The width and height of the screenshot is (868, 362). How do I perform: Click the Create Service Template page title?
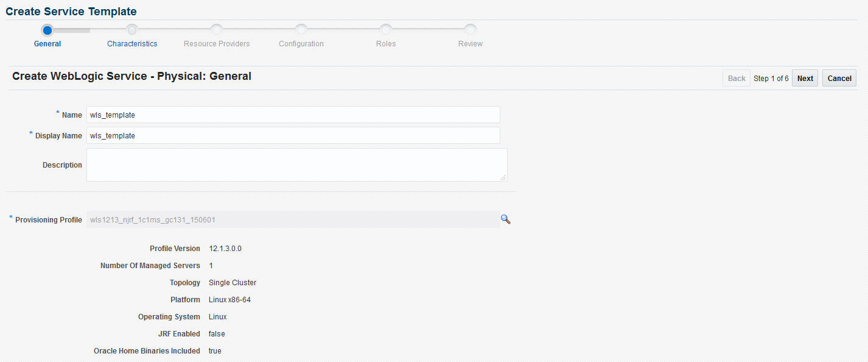pos(71,12)
